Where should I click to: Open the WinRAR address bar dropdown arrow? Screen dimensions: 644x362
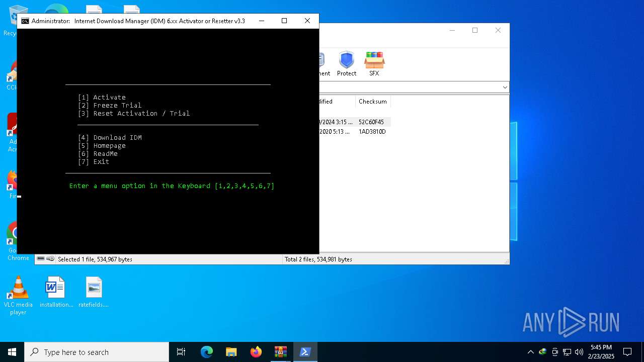point(505,87)
